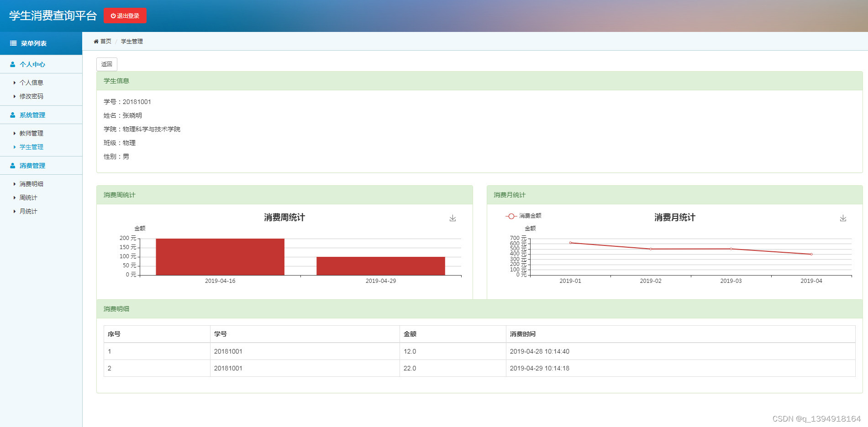The width and height of the screenshot is (868, 427).
Task: Open 个人信息 in the sidebar
Action: click(x=32, y=83)
